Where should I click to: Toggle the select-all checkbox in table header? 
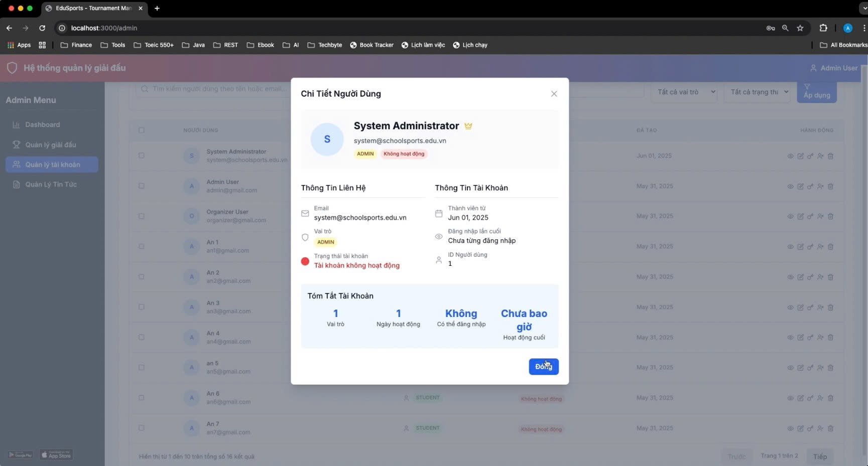coord(142,130)
